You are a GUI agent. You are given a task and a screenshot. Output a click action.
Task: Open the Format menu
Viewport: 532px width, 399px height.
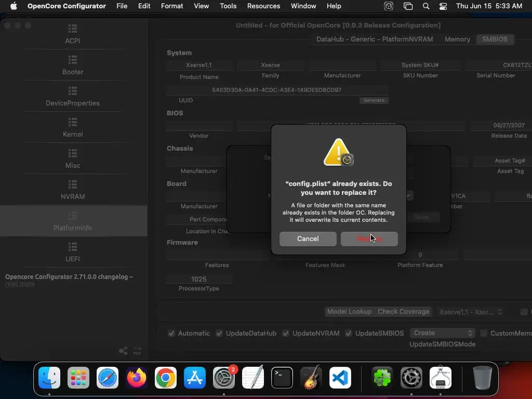point(172,6)
